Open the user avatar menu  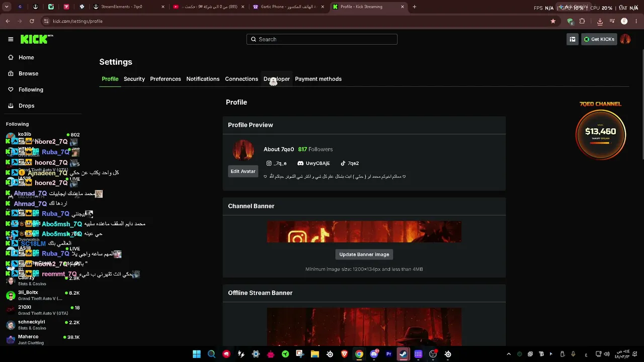pos(625,39)
